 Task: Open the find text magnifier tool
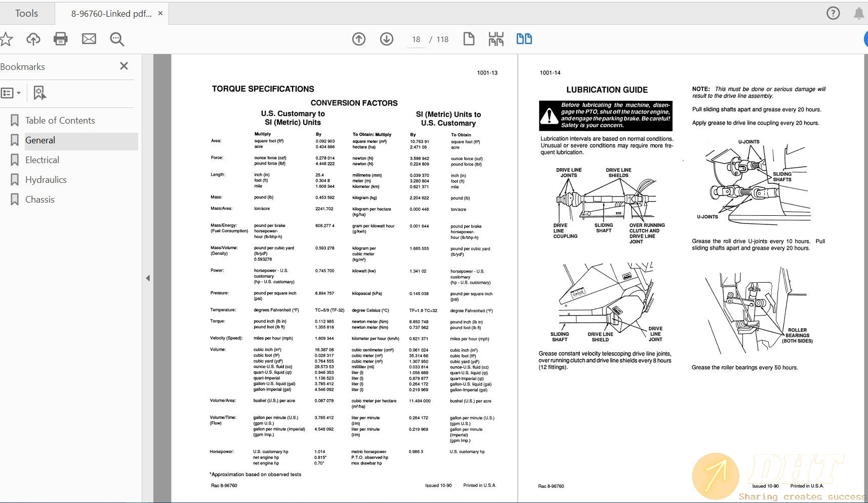pos(117,39)
